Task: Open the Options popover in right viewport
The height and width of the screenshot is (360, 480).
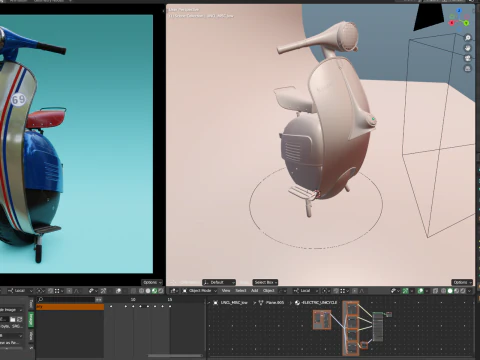Action: [462, 282]
